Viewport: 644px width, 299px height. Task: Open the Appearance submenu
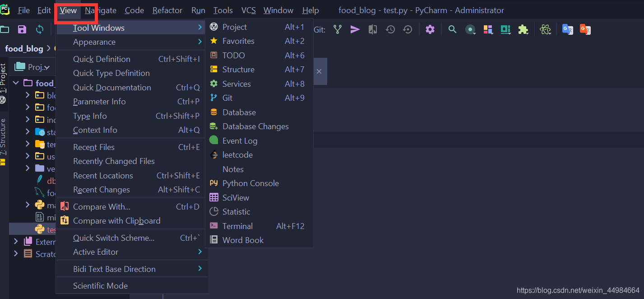(x=131, y=42)
